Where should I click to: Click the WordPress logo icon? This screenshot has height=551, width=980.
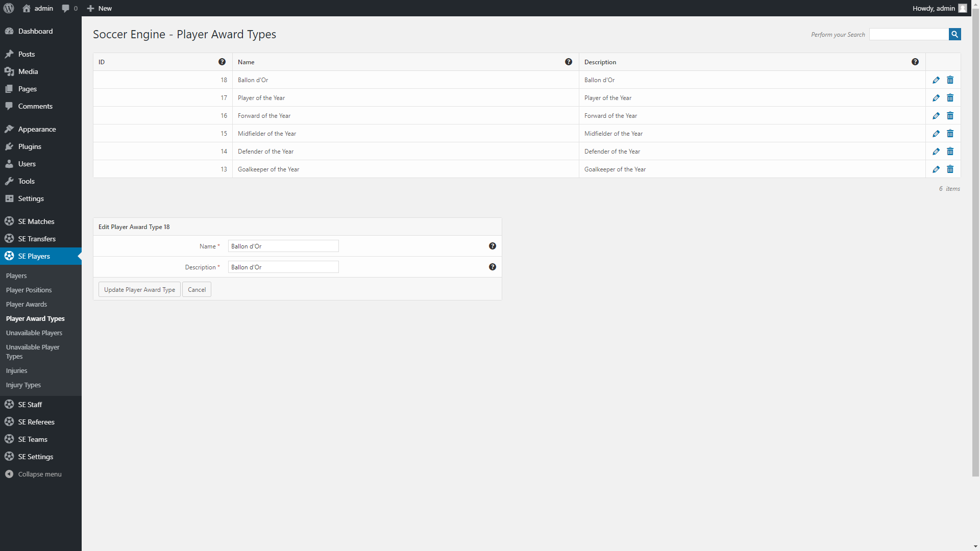coord(9,8)
